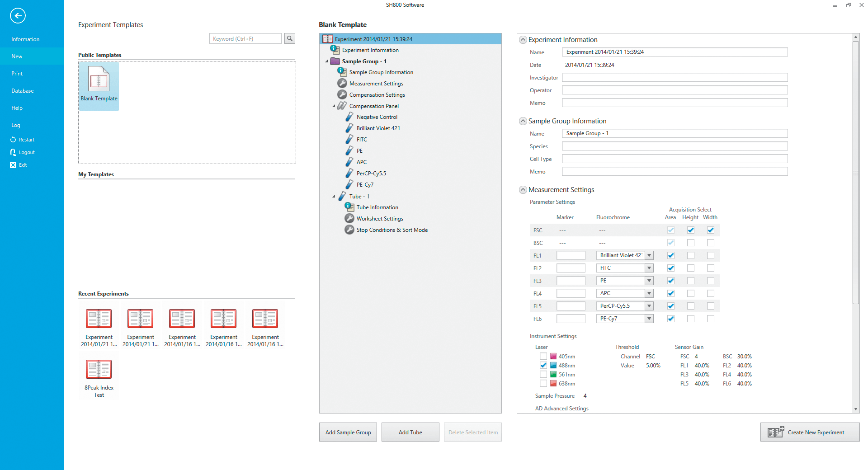Click the keyword search magnifier icon
This screenshot has width=868, height=470.
(x=290, y=39)
